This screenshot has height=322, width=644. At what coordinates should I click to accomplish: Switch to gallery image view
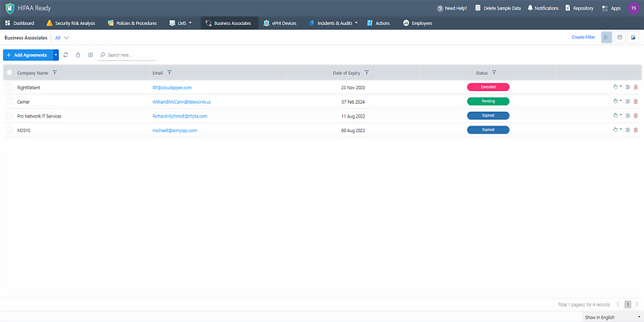tap(633, 38)
